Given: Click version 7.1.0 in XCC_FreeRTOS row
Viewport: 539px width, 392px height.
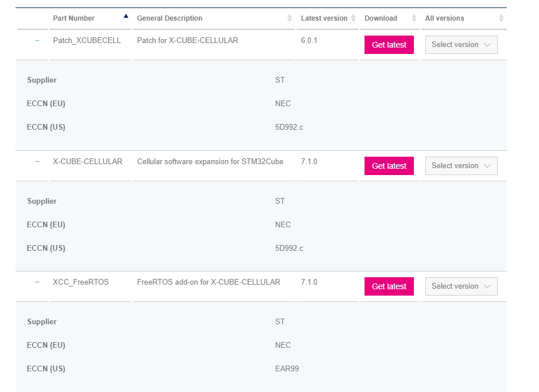Looking at the screenshot, I should click(x=309, y=282).
